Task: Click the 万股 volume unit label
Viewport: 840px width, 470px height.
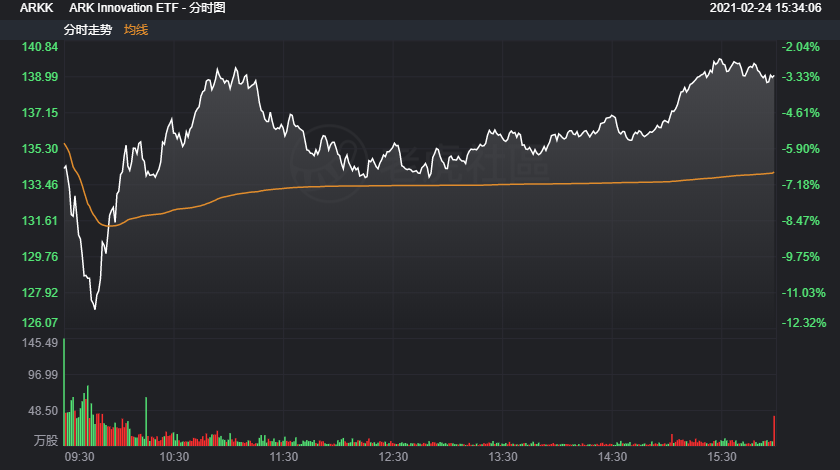Action: (46, 440)
